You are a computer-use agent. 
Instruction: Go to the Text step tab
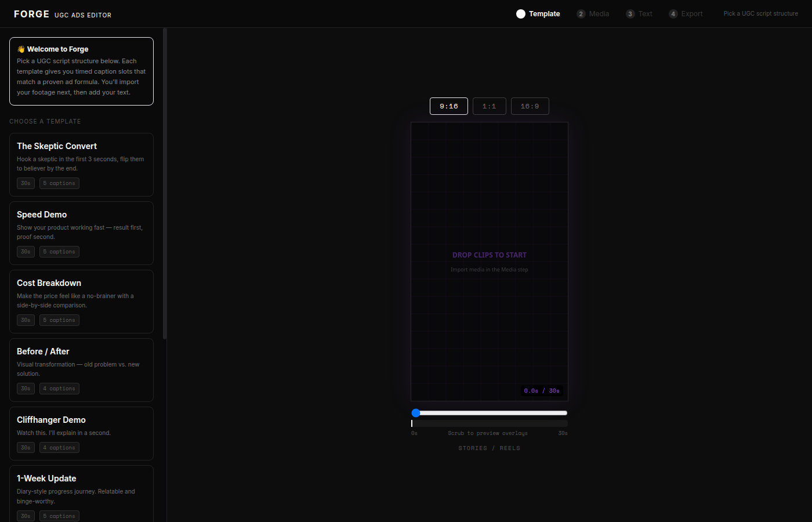click(x=639, y=14)
